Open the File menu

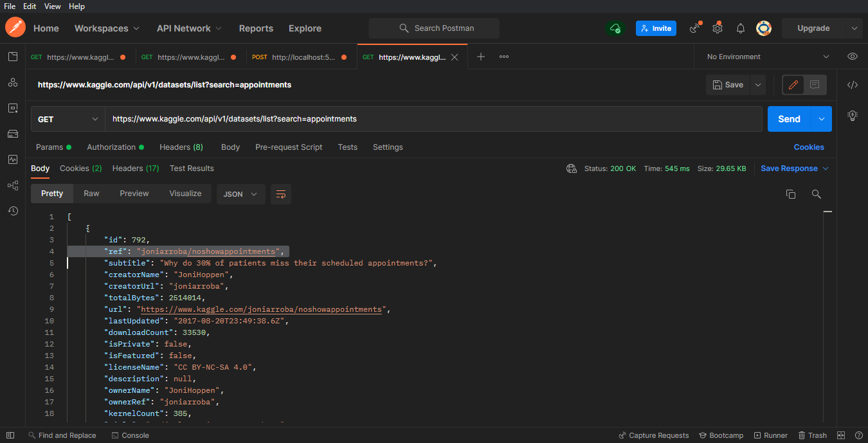(x=10, y=6)
